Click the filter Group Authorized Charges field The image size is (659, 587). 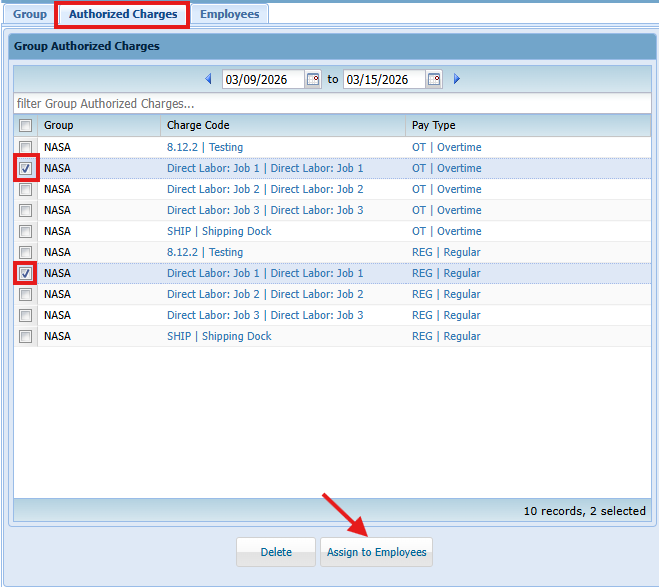click(x=330, y=103)
